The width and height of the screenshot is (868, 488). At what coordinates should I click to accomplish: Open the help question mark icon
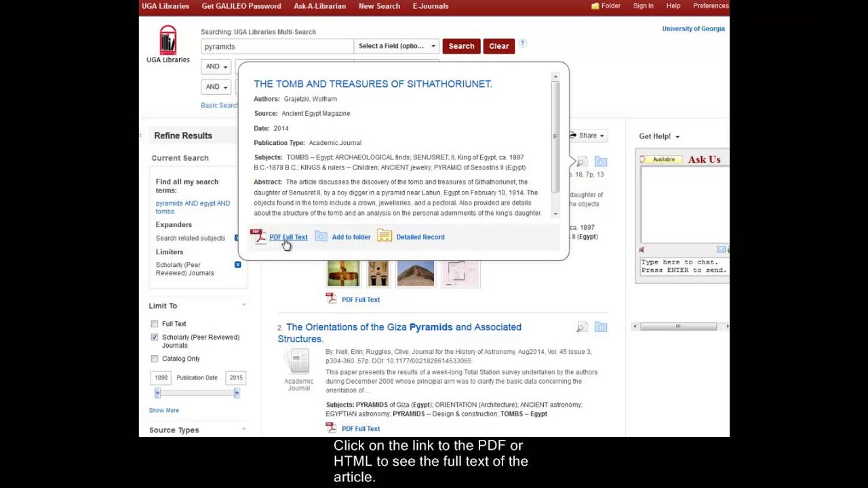click(523, 43)
